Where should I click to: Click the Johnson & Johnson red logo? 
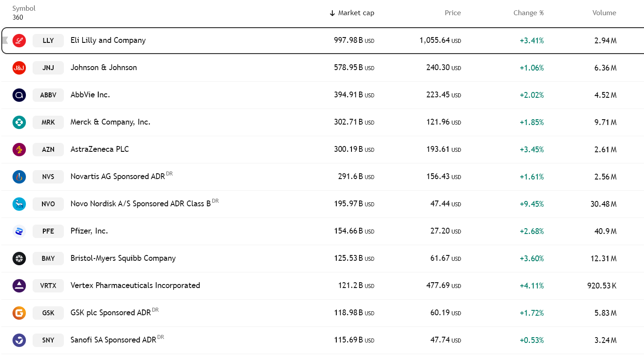19,67
